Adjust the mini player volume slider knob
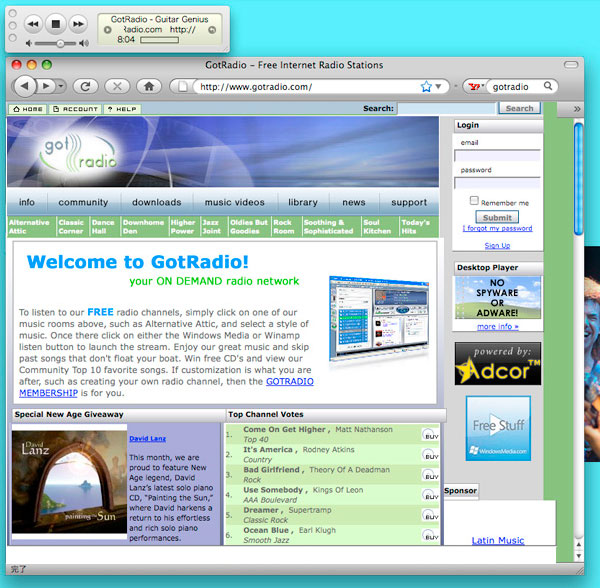The image size is (600, 588). click(60, 44)
